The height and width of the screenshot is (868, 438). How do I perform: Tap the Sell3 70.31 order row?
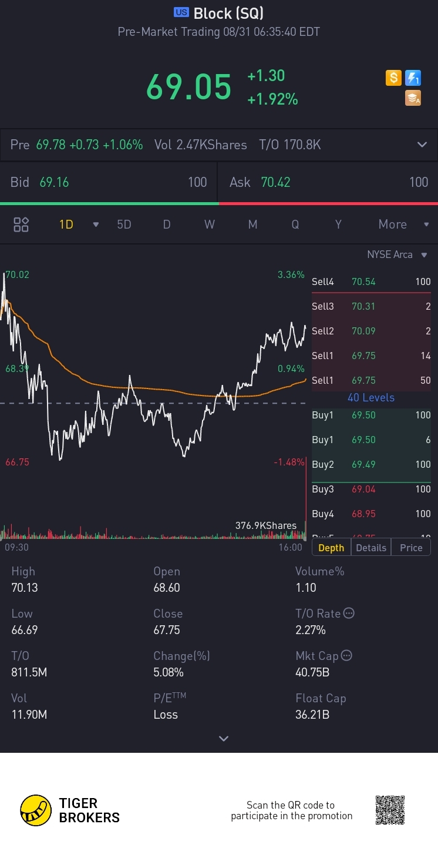[x=371, y=306]
